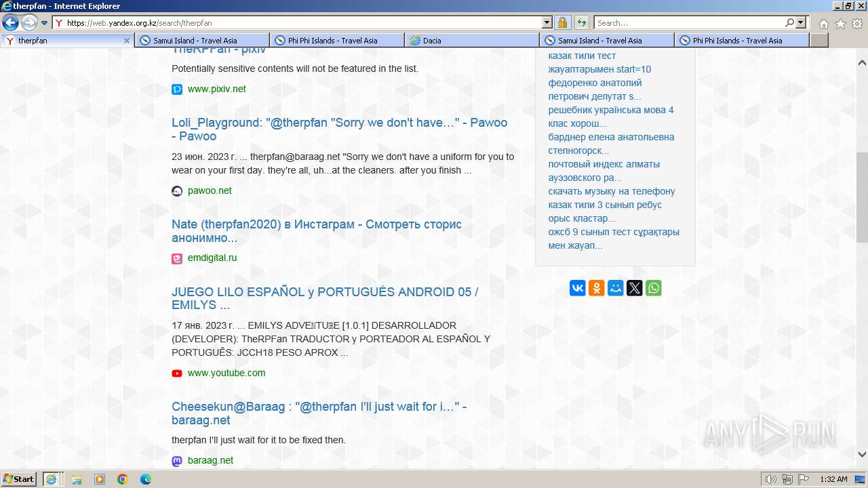Open the Nate (therpfan2020) Instagram result

(317, 231)
